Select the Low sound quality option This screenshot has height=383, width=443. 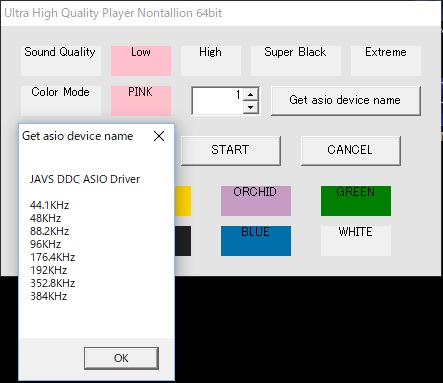pyautogui.click(x=141, y=61)
